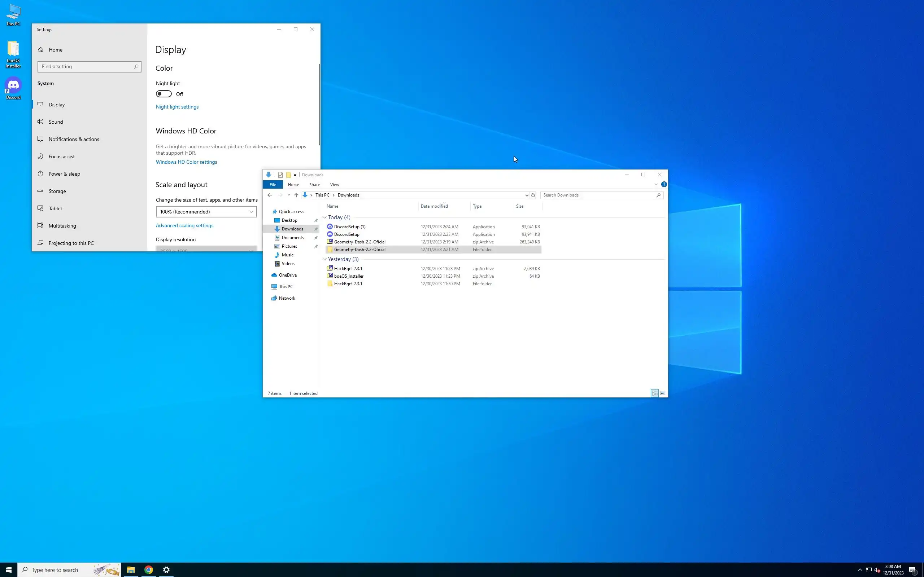Open the View ribbon tab
The width and height of the screenshot is (924, 577).
click(335, 185)
